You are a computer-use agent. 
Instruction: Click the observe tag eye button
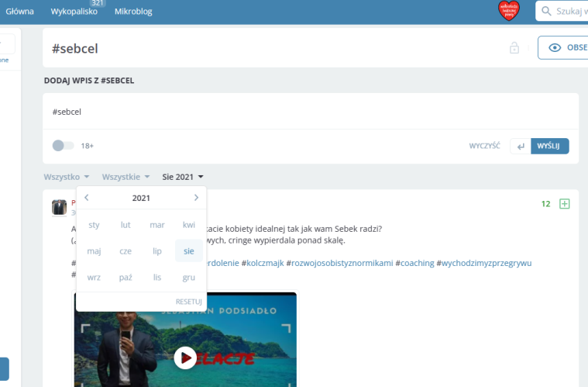coord(563,47)
